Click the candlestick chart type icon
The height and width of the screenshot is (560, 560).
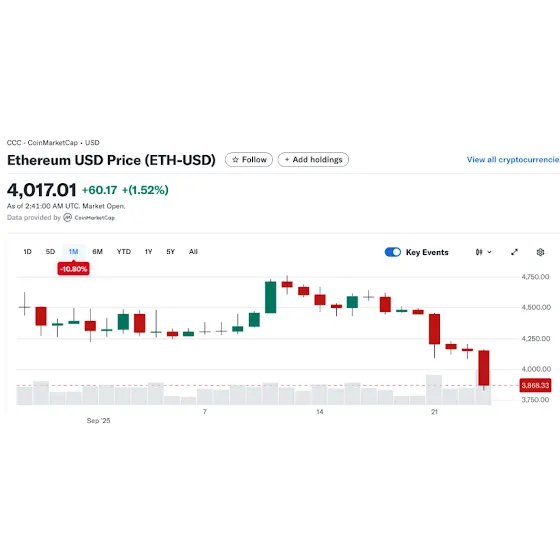point(479,252)
